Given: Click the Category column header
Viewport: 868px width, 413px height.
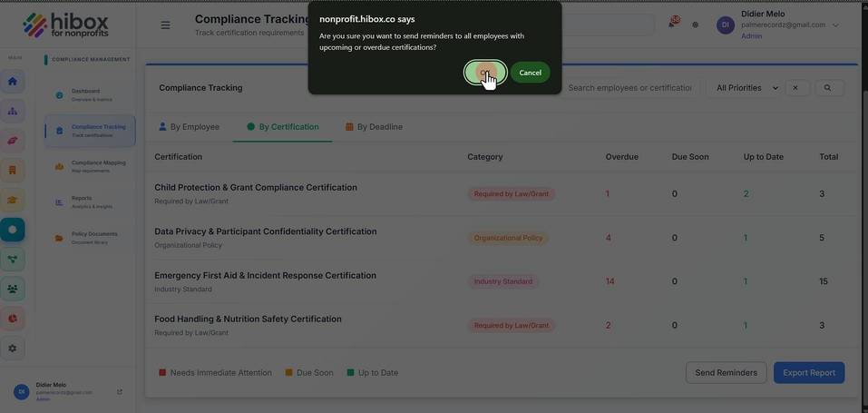Looking at the screenshot, I should point(485,157).
